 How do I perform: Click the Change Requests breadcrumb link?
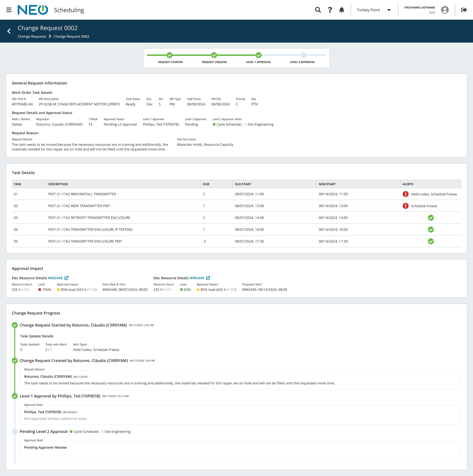click(x=32, y=36)
